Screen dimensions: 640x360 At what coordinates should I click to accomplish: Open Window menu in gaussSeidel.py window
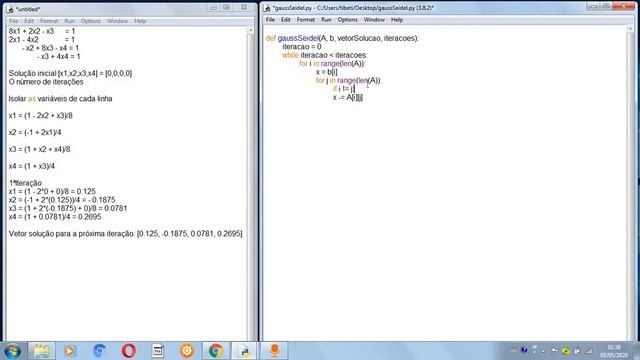pyautogui.click(x=374, y=20)
